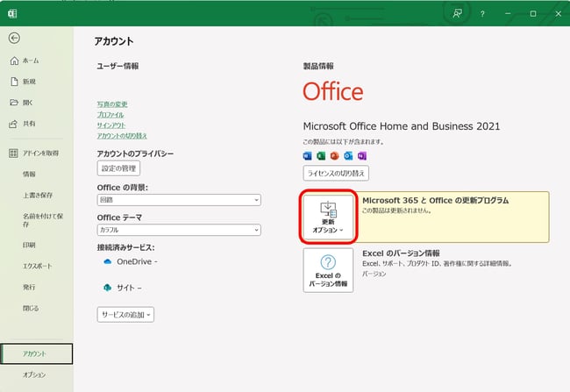This screenshot has width=570, height=392.
Task: Open the ホーム home page
Action: [x=25, y=61]
